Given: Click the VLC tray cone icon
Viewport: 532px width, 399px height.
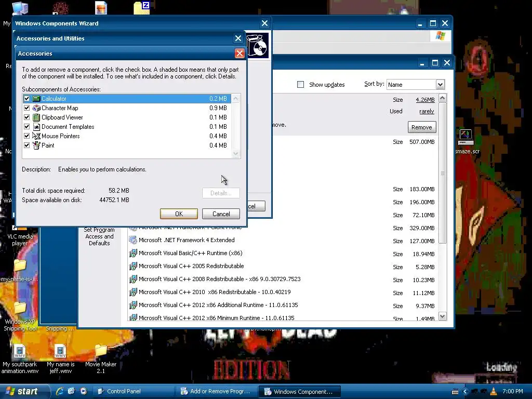Looking at the screenshot, I should coord(494,391).
